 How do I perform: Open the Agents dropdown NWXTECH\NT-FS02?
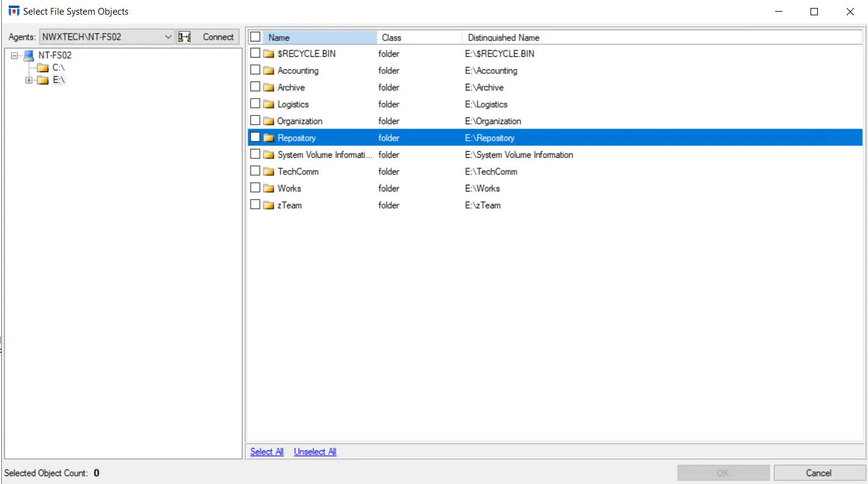click(108, 37)
